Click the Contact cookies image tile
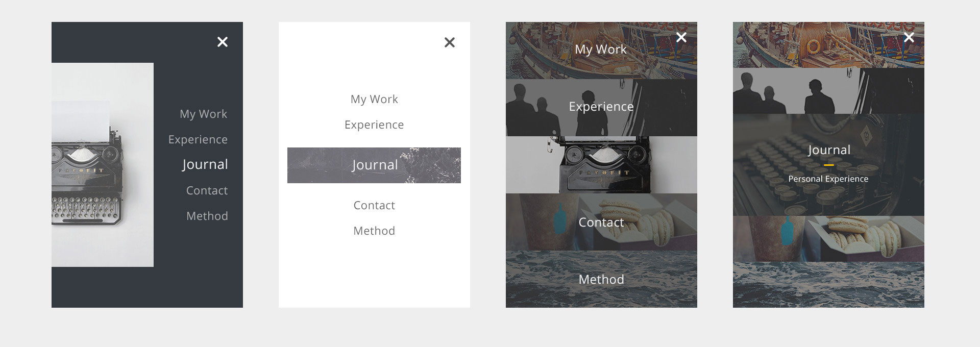The image size is (980, 347). click(601, 222)
